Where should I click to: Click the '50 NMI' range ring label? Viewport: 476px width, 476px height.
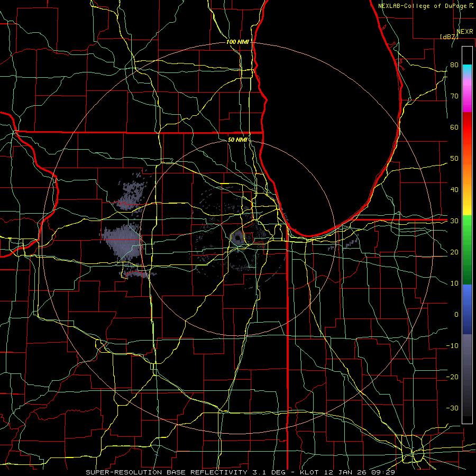(237, 140)
